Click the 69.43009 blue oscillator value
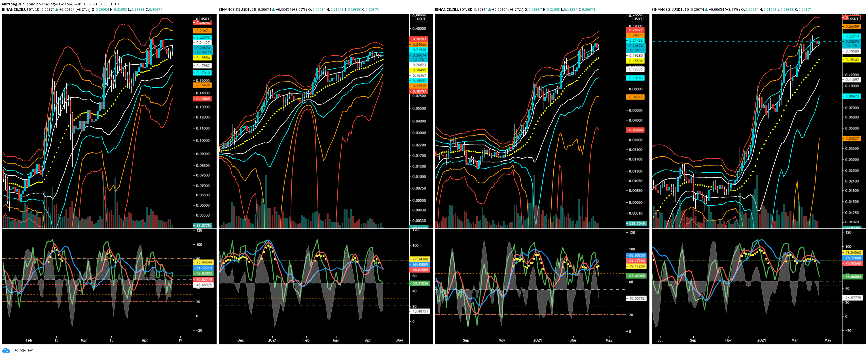Image resolution: width=868 pixels, height=356 pixels. (x=420, y=264)
